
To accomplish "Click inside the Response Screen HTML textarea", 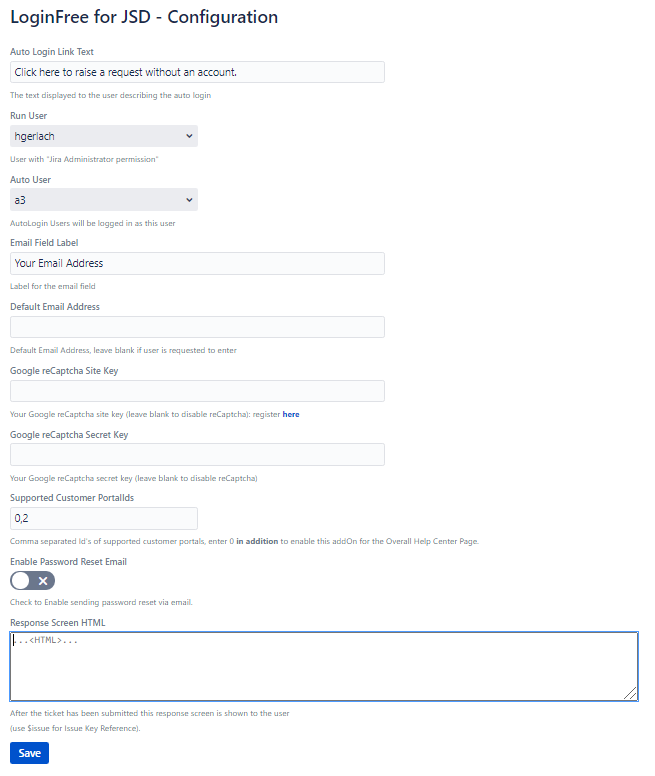I will tap(323, 666).
